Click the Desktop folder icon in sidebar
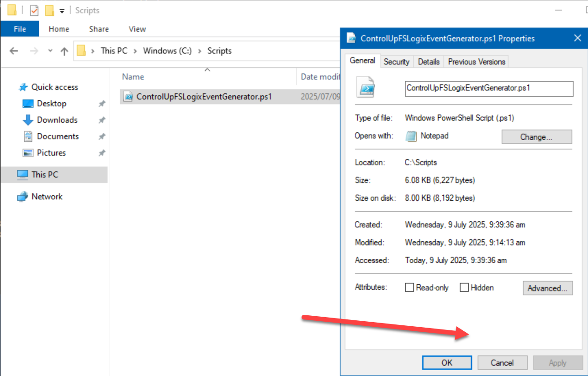This screenshot has width=588, height=376. coord(28,104)
